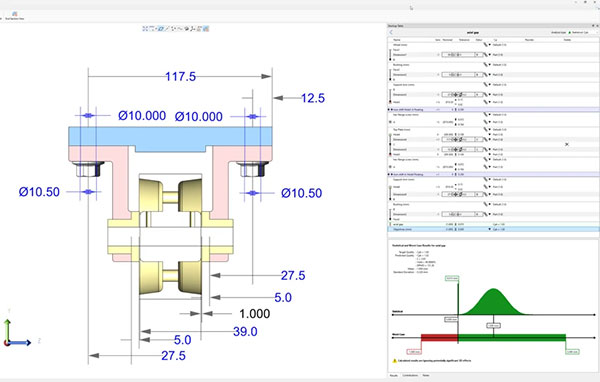The height and width of the screenshot is (382, 600).
Task: Select the axial gap row in the table
Action: [x=493, y=224]
